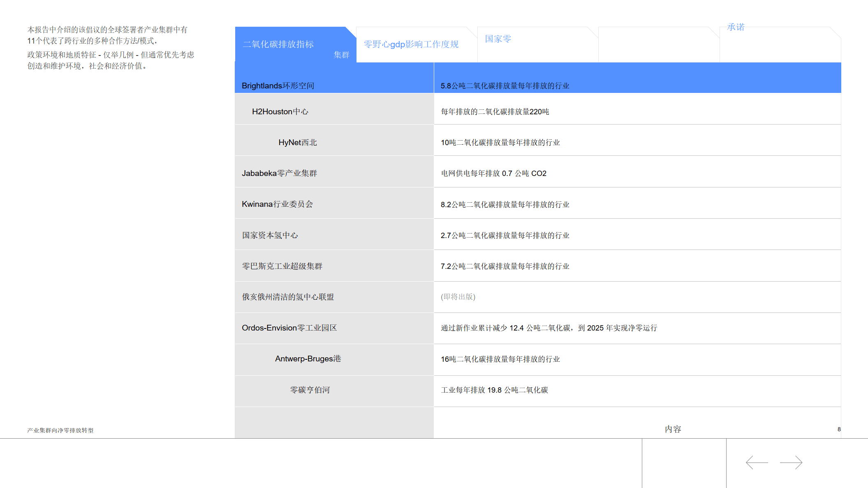Select the Jababeka零产业集群 row
This screenshot has height=488, width=868.
point(334,171)
